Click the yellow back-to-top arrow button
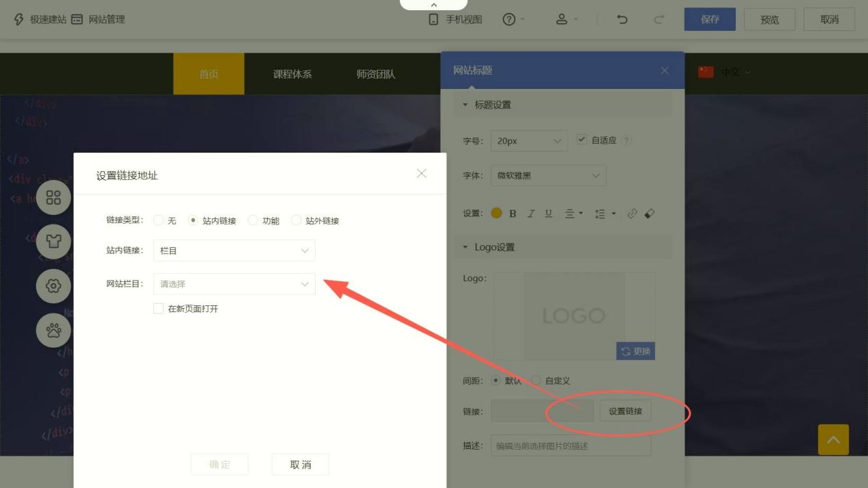Image resolution: width=868 pixels, height=488 pixels. point(833,440)
